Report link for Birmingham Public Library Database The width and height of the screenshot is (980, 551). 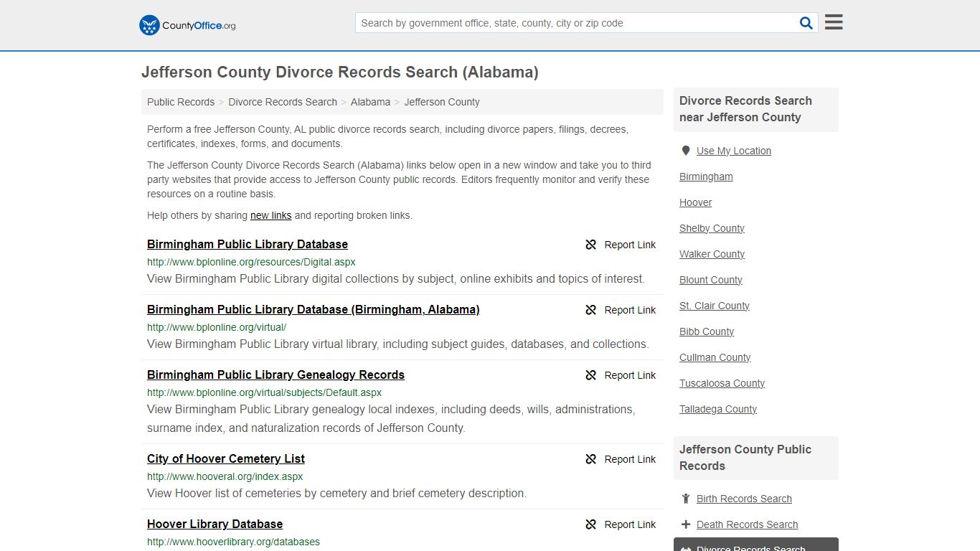coord(630,245)
